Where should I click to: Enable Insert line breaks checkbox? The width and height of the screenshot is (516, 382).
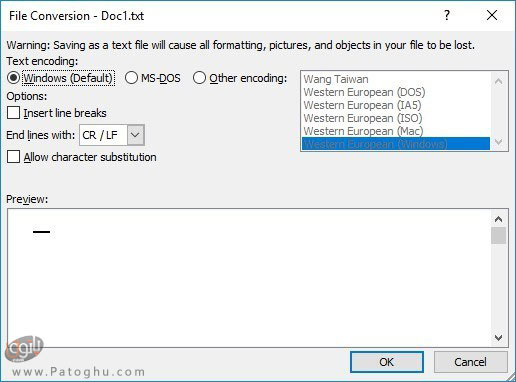(13, 113)
